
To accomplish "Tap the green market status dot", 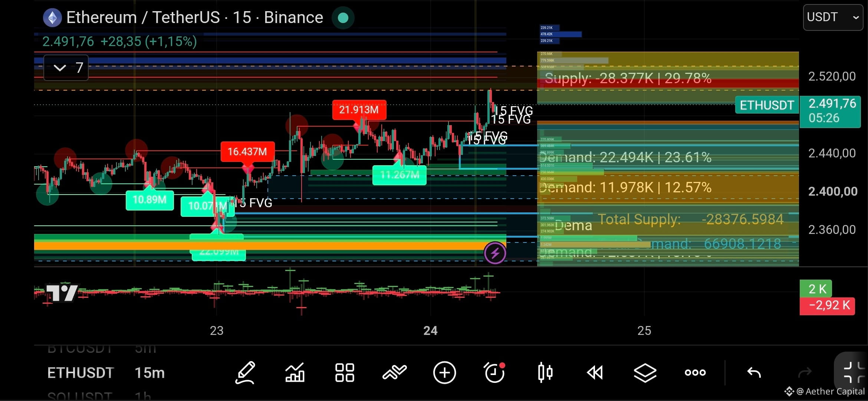I will pos(343,17).
